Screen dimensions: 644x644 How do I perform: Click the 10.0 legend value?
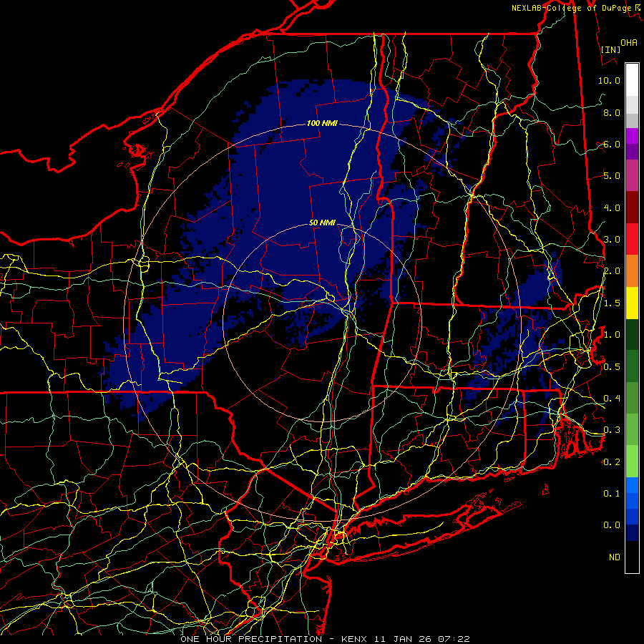click(x=609, y=80)
